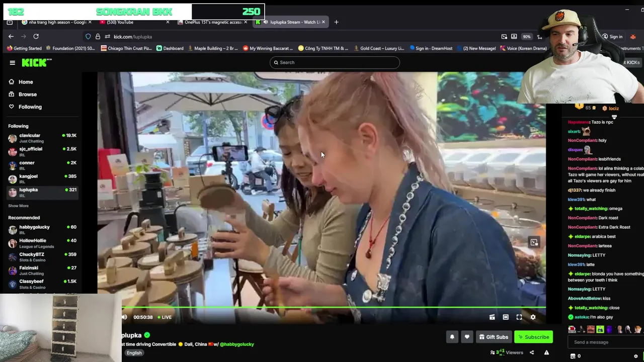Click the shield tracking protection icon
Image resolution: width=644 pixels, height=362 pixels.
[88, 37]
